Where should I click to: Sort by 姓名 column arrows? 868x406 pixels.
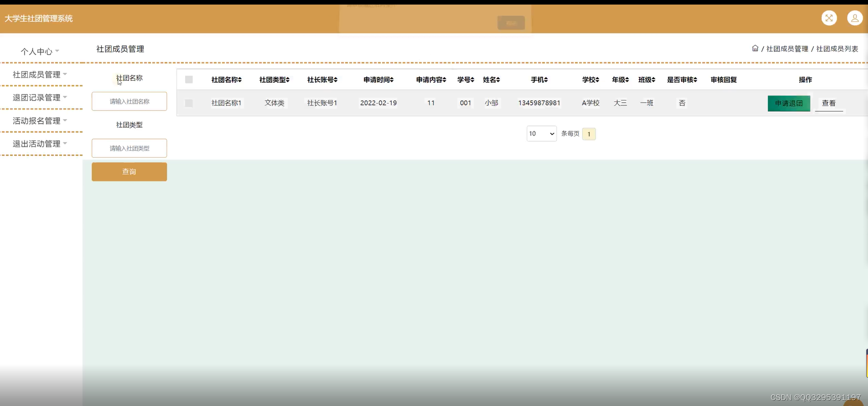click(499, 80)
